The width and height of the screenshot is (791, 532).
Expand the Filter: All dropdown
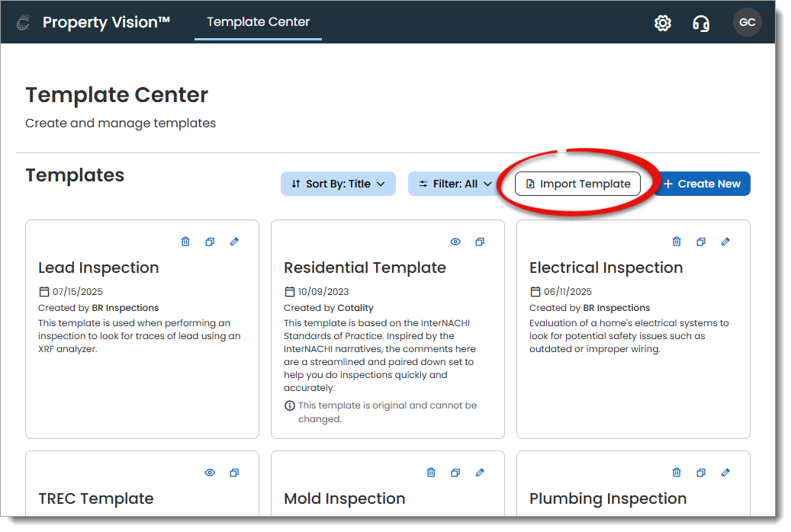click(455, 184)
